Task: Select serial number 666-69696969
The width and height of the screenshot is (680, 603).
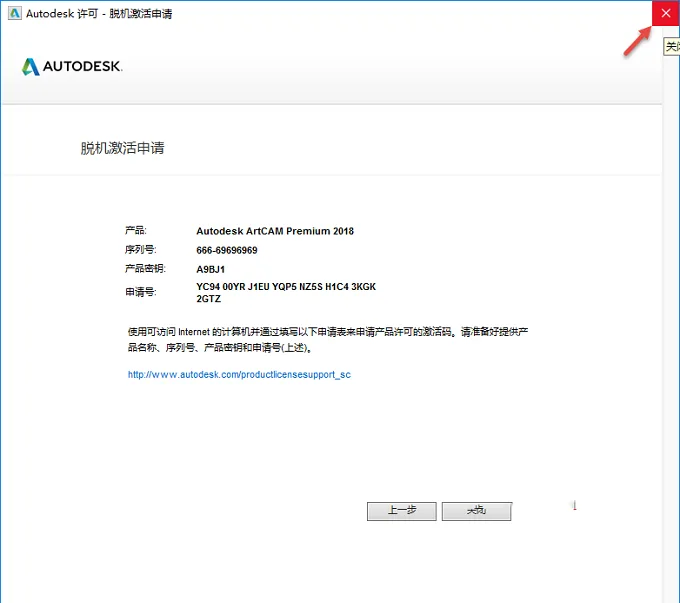Action: tap(227, 250)
